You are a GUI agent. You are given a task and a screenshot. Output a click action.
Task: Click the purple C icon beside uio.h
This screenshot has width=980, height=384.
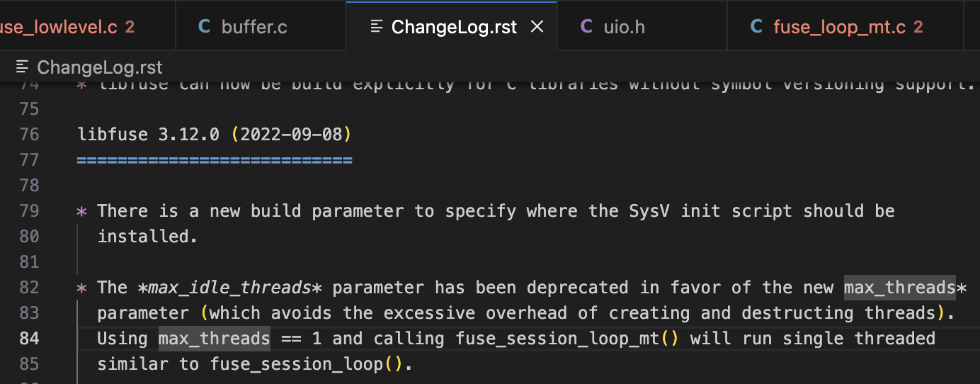[586, 28]
